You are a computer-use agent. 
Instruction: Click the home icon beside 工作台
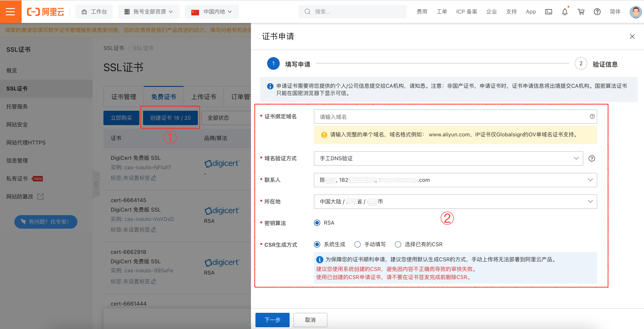point(84,12)
